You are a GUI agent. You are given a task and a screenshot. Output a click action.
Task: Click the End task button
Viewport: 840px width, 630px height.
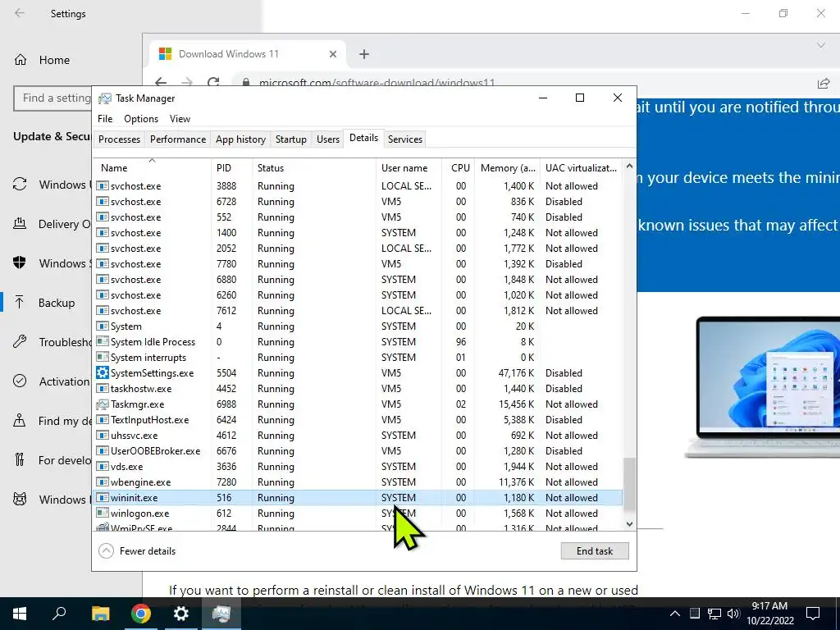[595, 550]
